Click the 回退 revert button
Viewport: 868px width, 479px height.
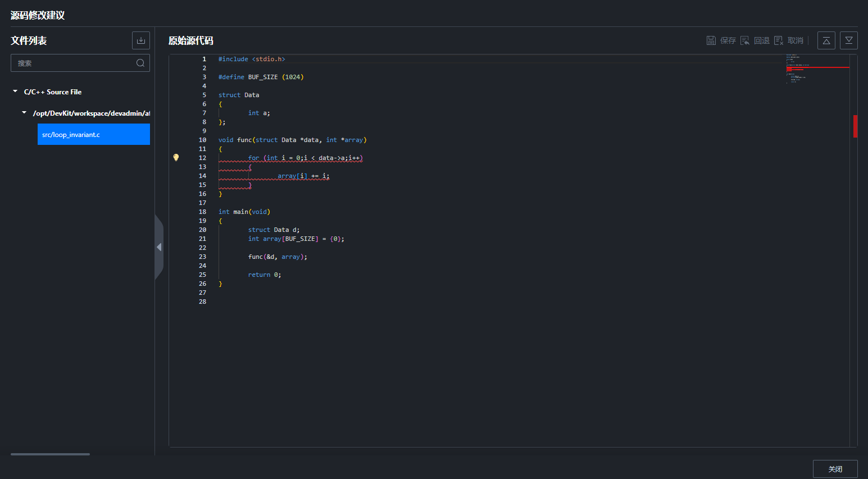[x=755, y=40]
